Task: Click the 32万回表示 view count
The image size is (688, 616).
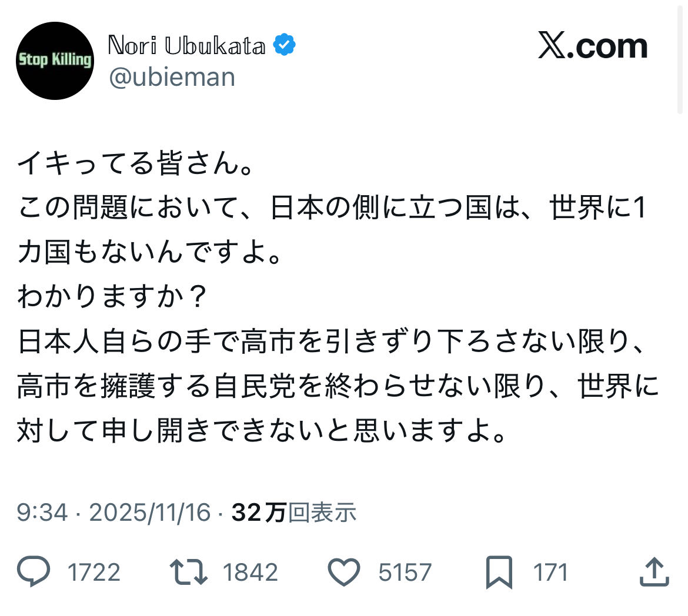Action: (294, 513)
